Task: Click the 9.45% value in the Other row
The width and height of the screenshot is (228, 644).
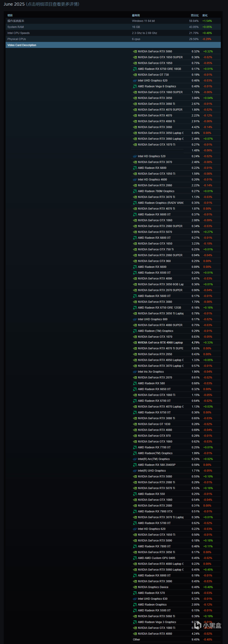Action: tap(195, 640)
